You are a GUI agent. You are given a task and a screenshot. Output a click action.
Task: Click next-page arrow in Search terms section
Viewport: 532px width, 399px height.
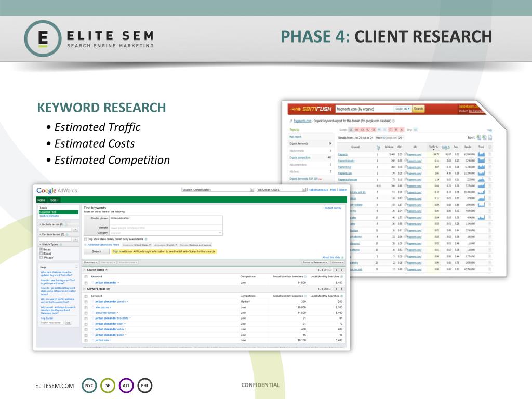point(342,270)
